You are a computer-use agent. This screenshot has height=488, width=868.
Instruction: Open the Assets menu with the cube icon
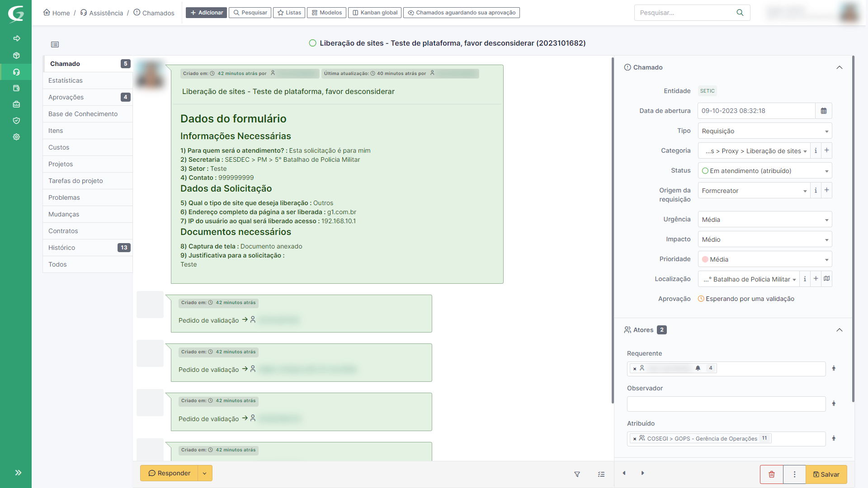pos(16,55)
